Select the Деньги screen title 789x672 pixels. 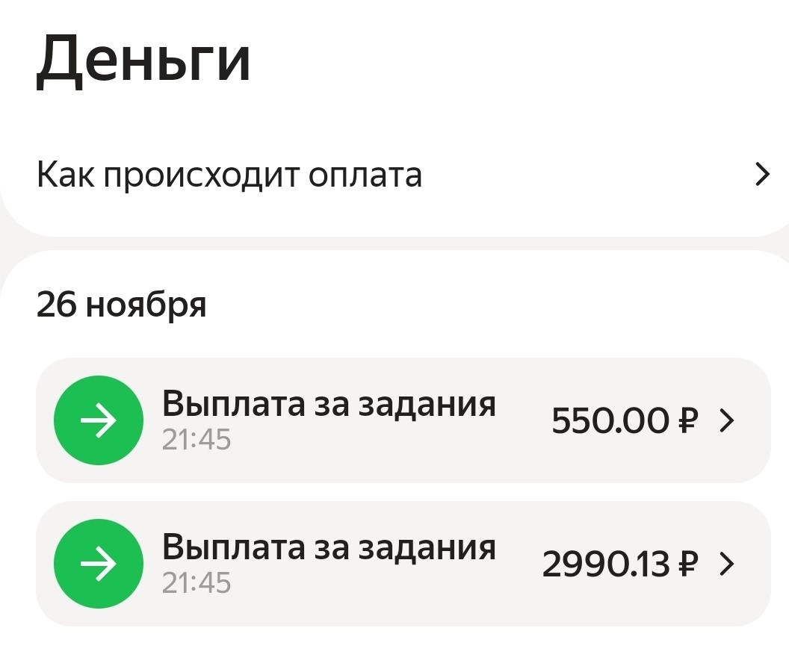pyautogui.click(x=146, y=60)
